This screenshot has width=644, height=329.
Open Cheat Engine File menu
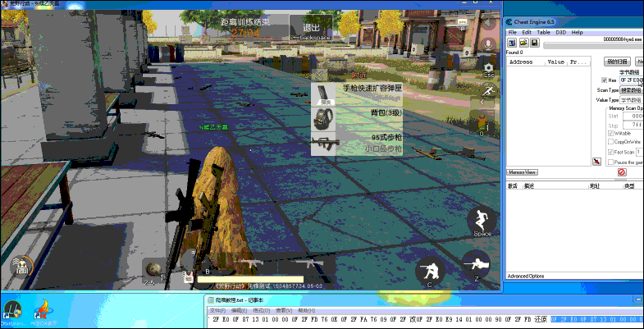point(512,32)
